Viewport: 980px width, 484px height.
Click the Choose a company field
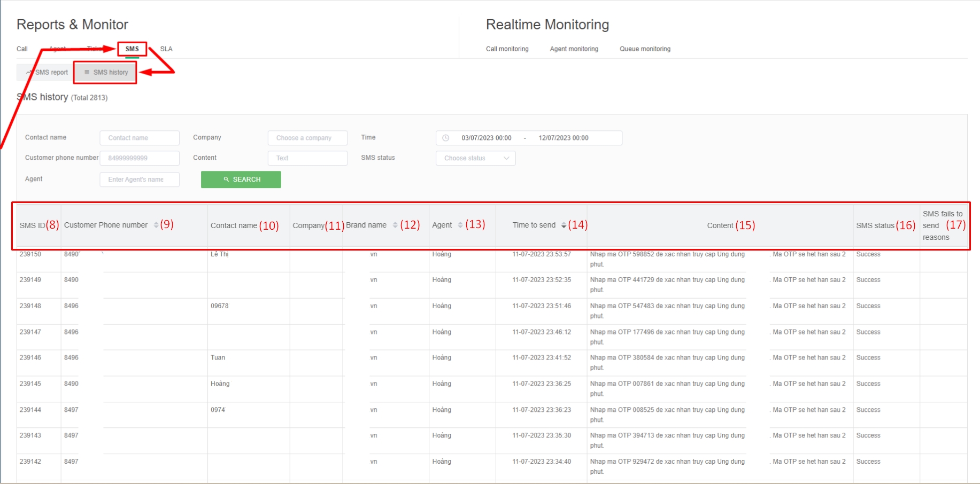(x=307, y=138)
